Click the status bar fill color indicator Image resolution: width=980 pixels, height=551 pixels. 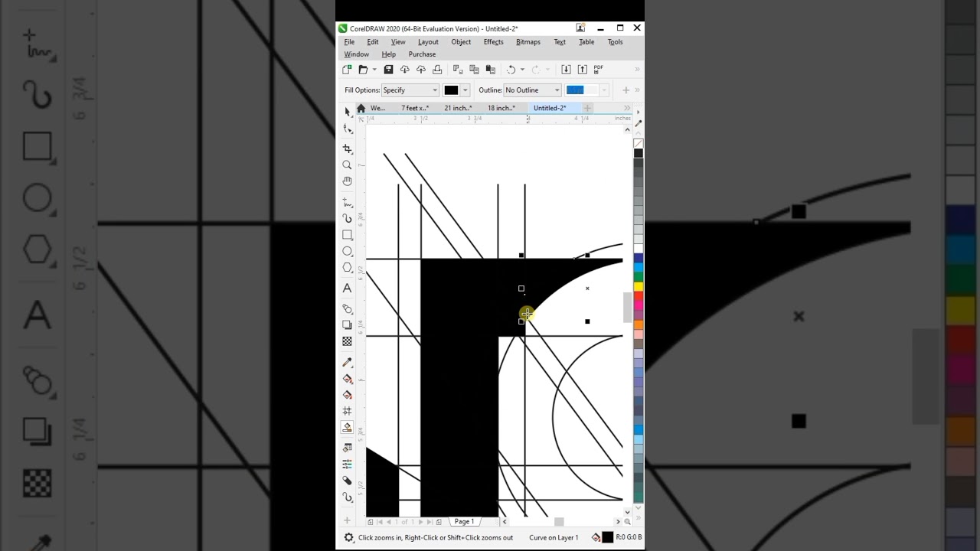click(x=607, y=537)
